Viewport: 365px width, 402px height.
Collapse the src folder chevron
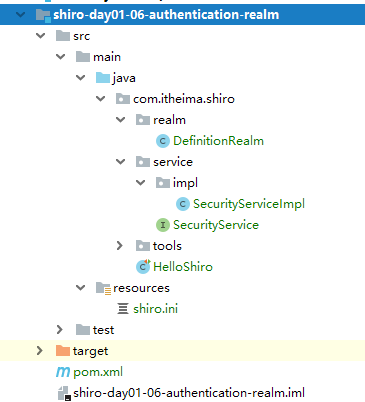click(41, 36)
